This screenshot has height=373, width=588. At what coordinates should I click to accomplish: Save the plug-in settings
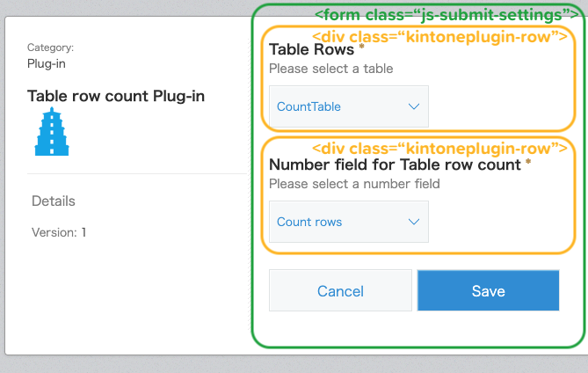[x=488, y=291]
